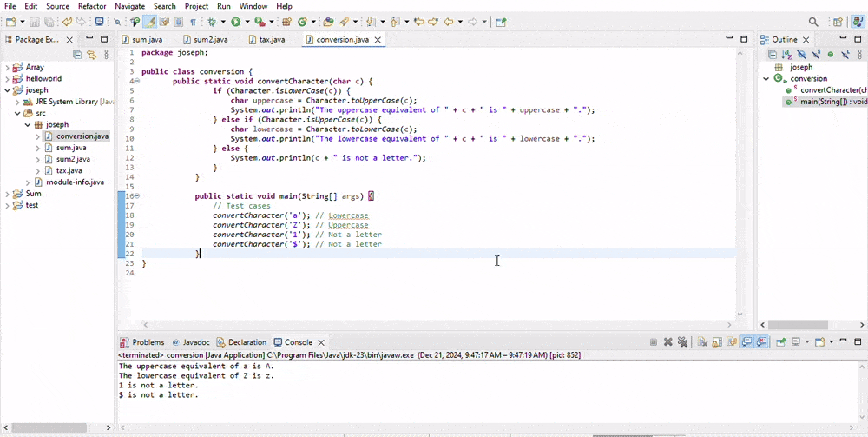Open Debug button dropdown arrow
The width and height of the screenshot is (868, 437).
coord(224,23)
